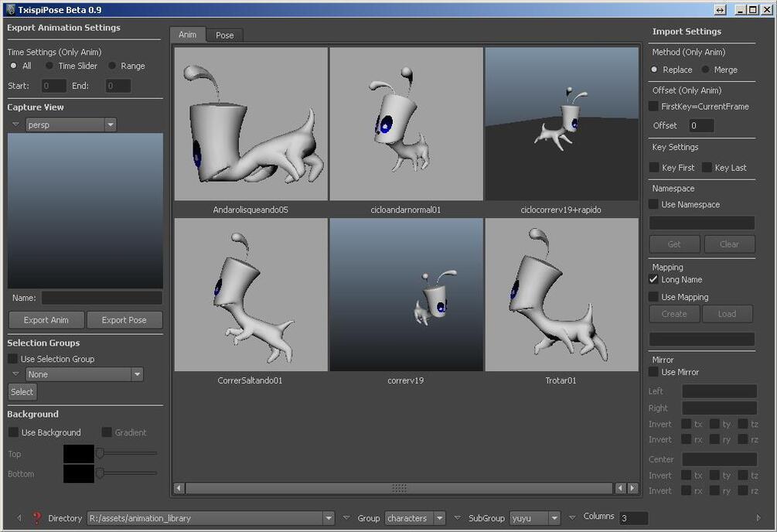
Task: Select the Andarolisqueando05 animation thumbnail
Action: pyautogui.click(x=250, y=124)
